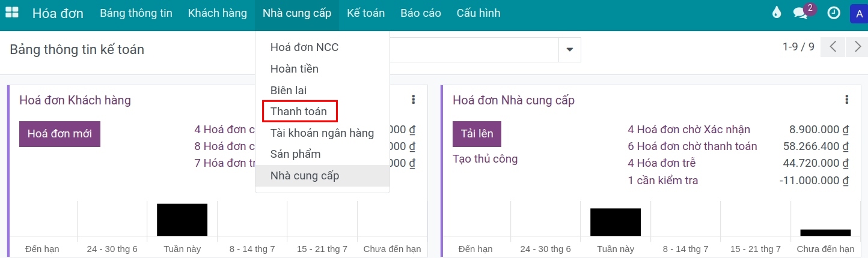Open the Kế toán menu
The image size is (868, 258).
(x=365, y=13)
